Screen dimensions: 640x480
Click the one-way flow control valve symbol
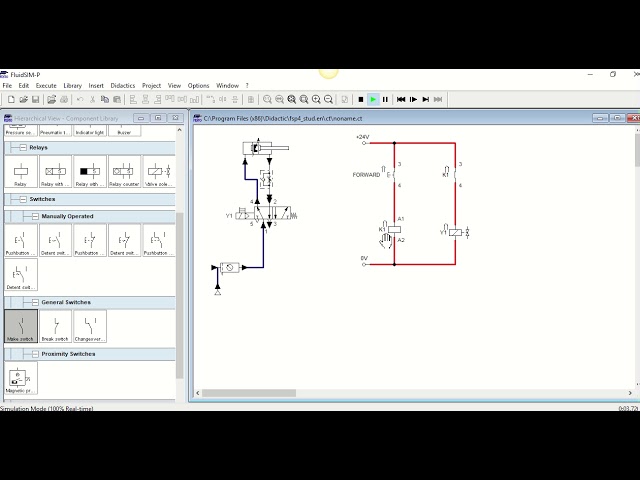[x=268, y=180]
